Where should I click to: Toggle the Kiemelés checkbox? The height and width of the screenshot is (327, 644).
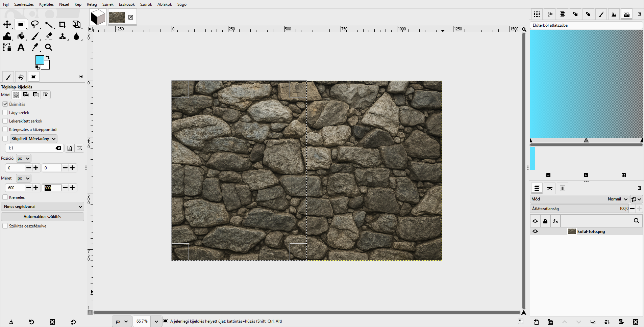[x=5, y=197]
